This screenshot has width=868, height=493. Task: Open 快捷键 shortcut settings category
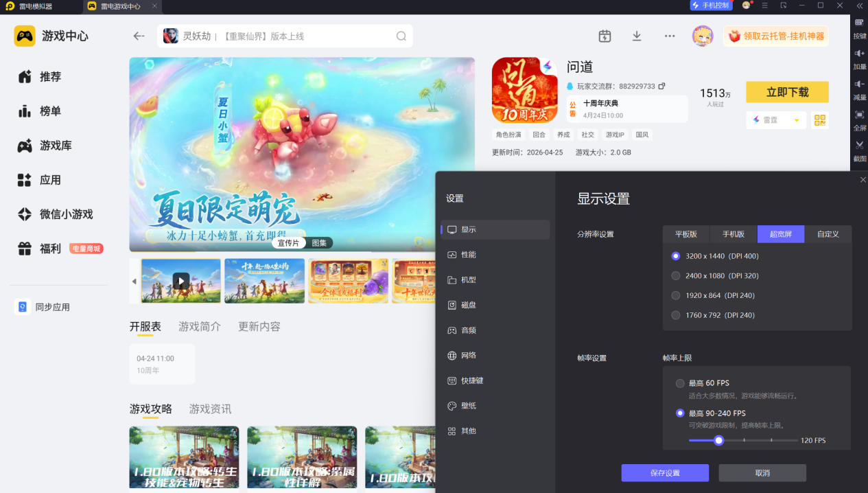[495, 380]
